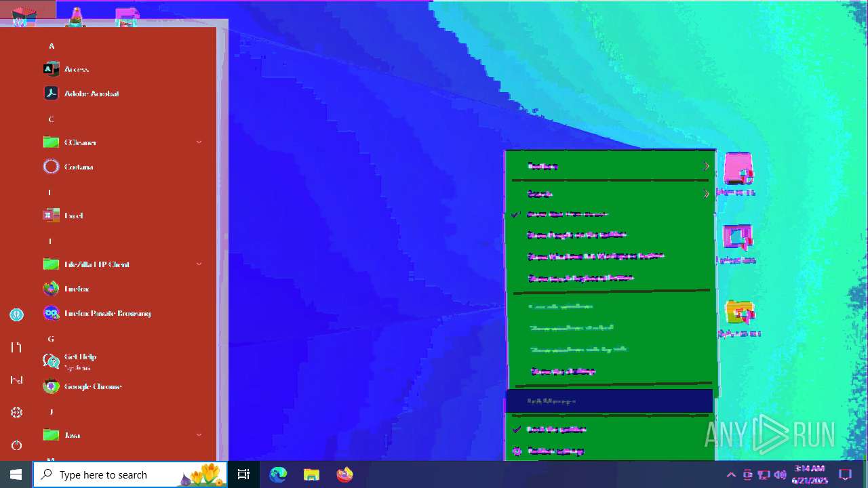Viewport: 868px width, 488px height.
Task: Open the Get Help app
Action: 122,362
